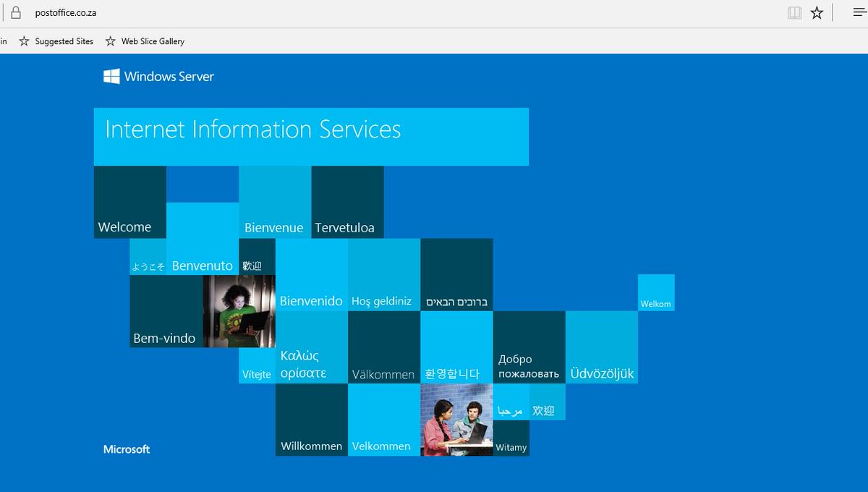
Task: Click the Welcome tile
Action: (130, 202)
